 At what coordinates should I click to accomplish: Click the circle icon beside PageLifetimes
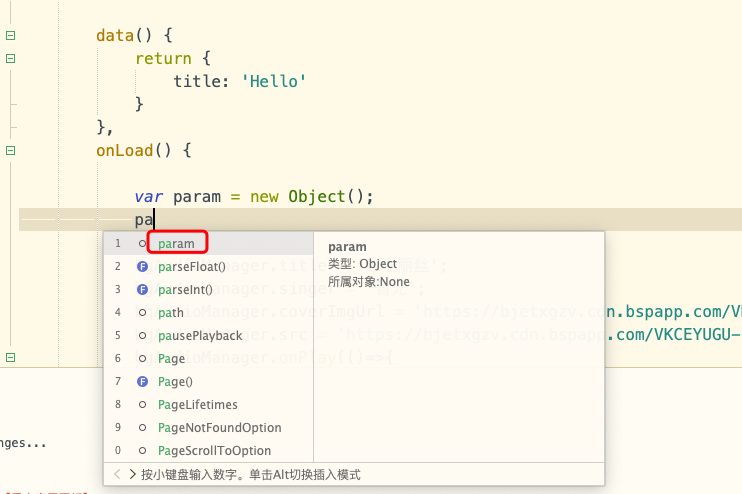click(142, 405)
